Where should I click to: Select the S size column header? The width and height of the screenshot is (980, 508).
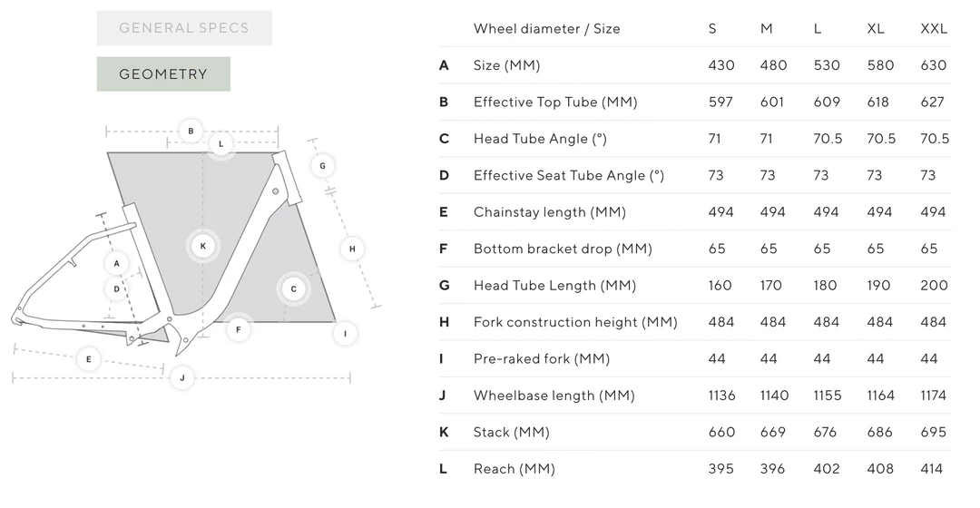click(x=712, y=29)
